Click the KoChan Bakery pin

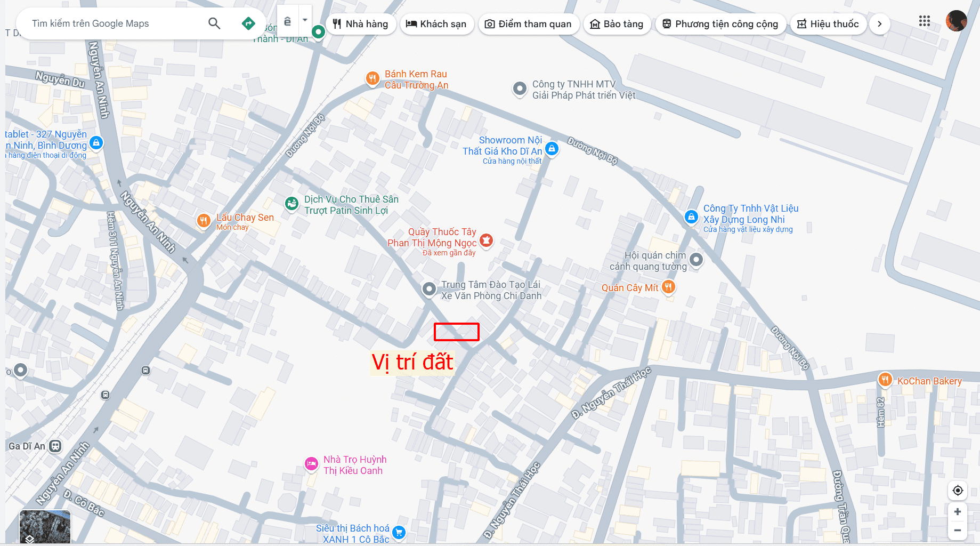(885, 380)
